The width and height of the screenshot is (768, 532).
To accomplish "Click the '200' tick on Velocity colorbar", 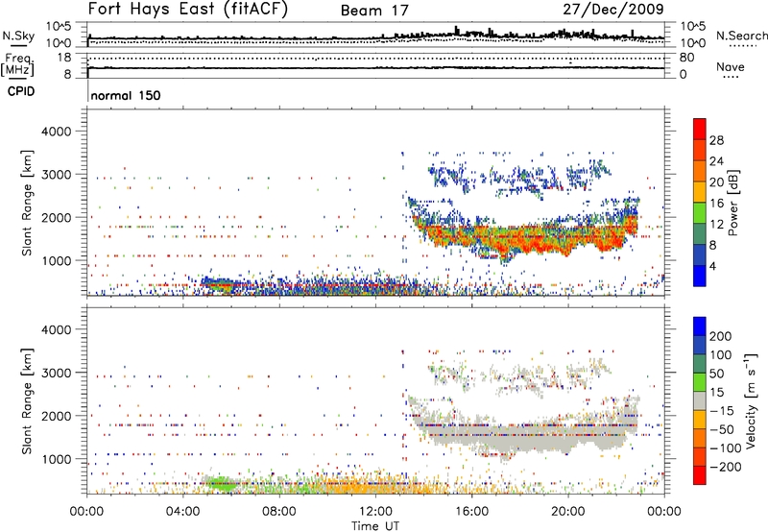I will 721,336.
